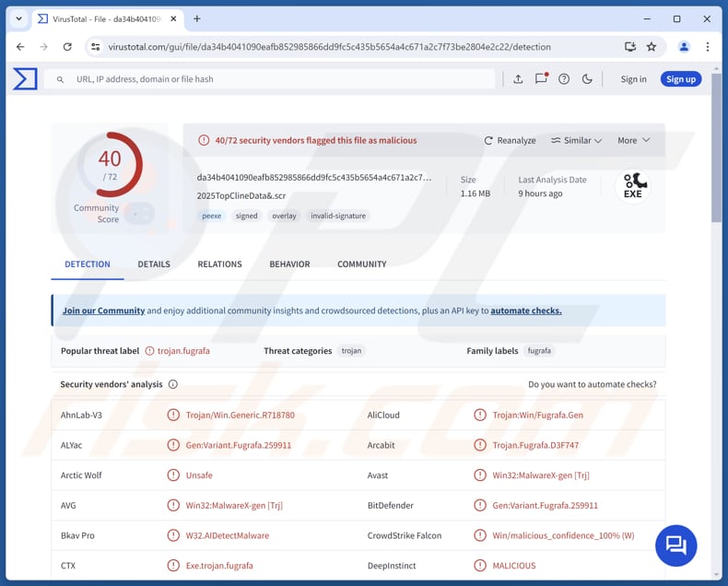Open the chat bubble widget
Image resolution: width=728 pixels, height=586 pixels.
(x=675, y=545)
